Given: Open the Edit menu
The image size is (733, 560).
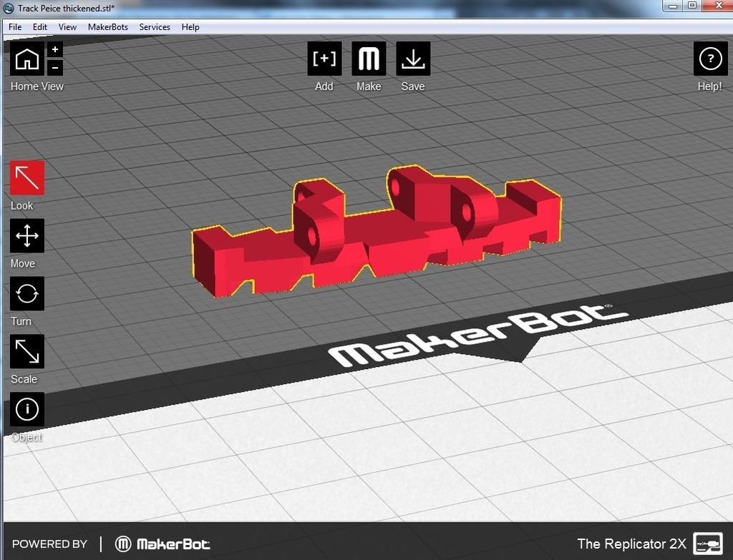Looking at the screenshot, I should coord(39,26).
